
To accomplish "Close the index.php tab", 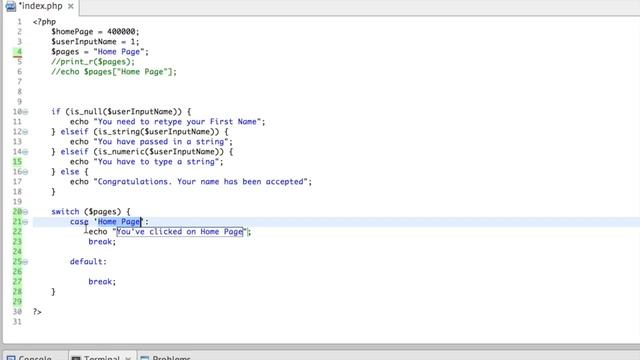I will coord(71,7).
